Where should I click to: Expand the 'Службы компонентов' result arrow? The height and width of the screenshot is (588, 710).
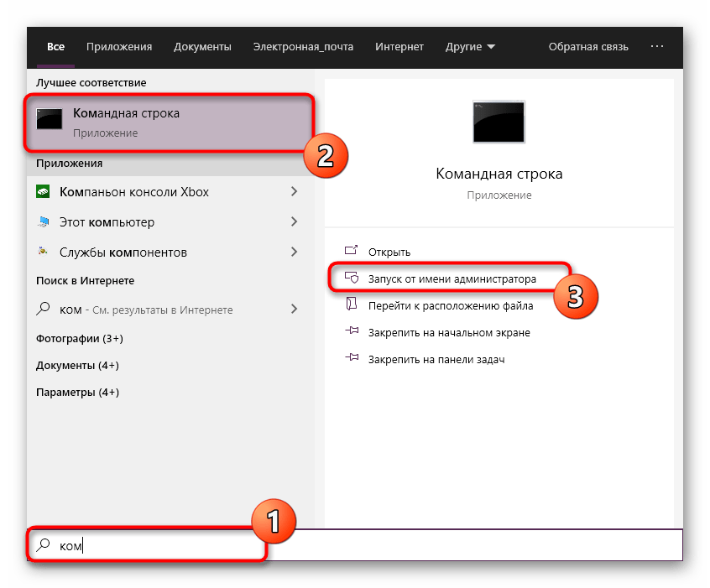(x=294, y=252)
